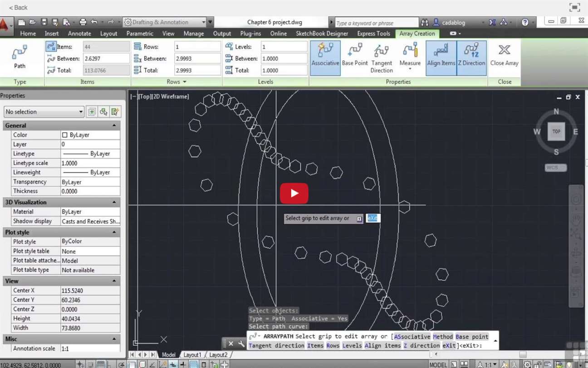
Task: Open the Drafting & Annotation workspace dropdown
Action: tap(204, 22)
